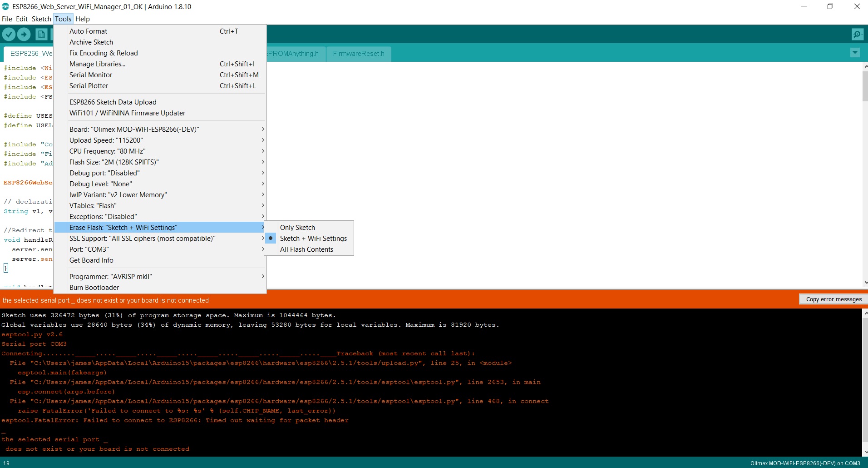Click Copy error messages button
Screen dimensions: 868x468
[x=833, y=299]
